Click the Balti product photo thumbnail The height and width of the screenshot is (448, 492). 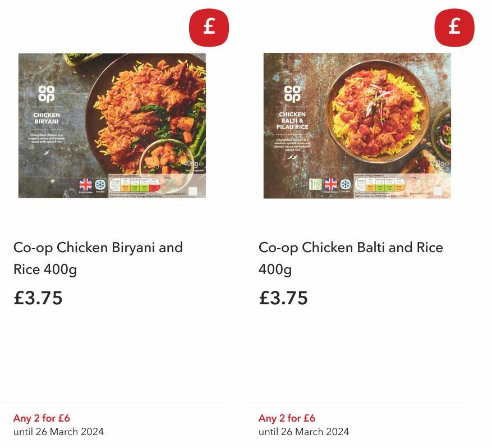[x=357, y=126]
